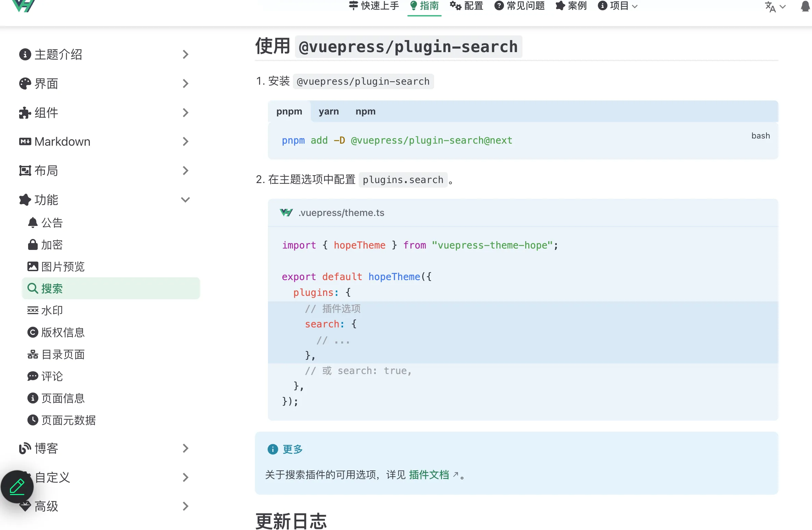Open 指南 in the navbar

424,6
